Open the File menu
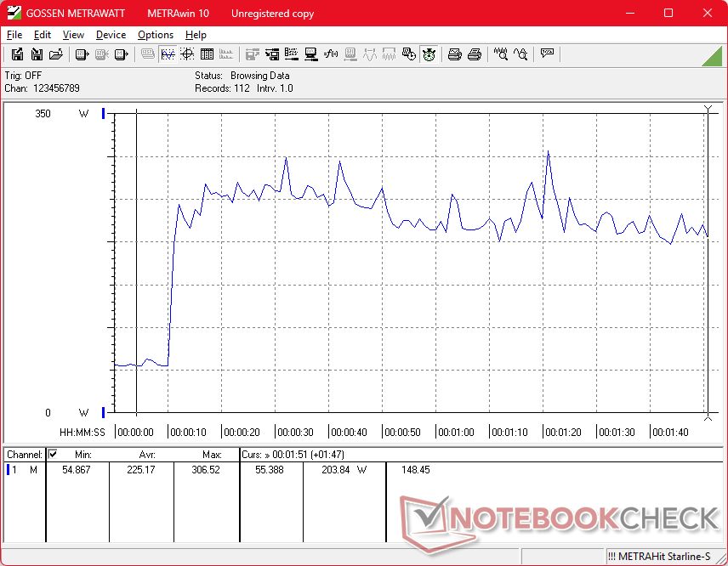728x566 pixels. (14, 35)
